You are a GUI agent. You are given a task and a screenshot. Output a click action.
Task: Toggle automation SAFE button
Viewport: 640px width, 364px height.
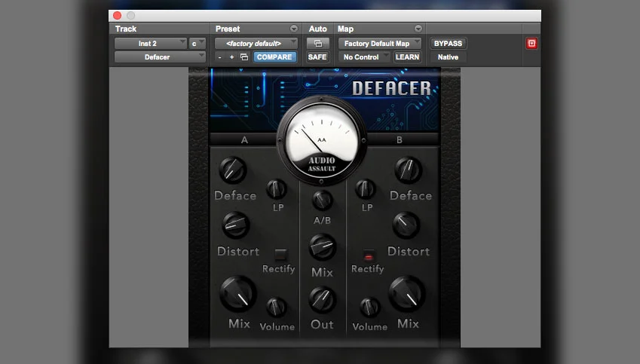coord(317,57)
